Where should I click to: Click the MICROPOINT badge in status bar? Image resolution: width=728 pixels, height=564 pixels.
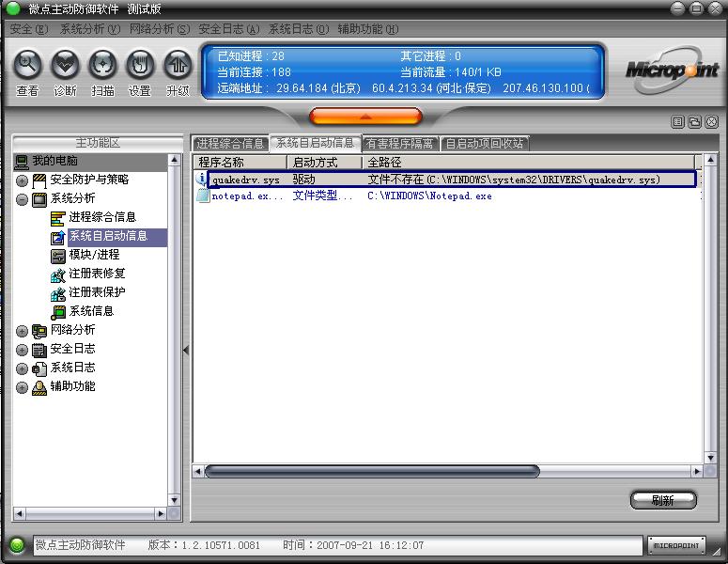click(x=676, y=545)
